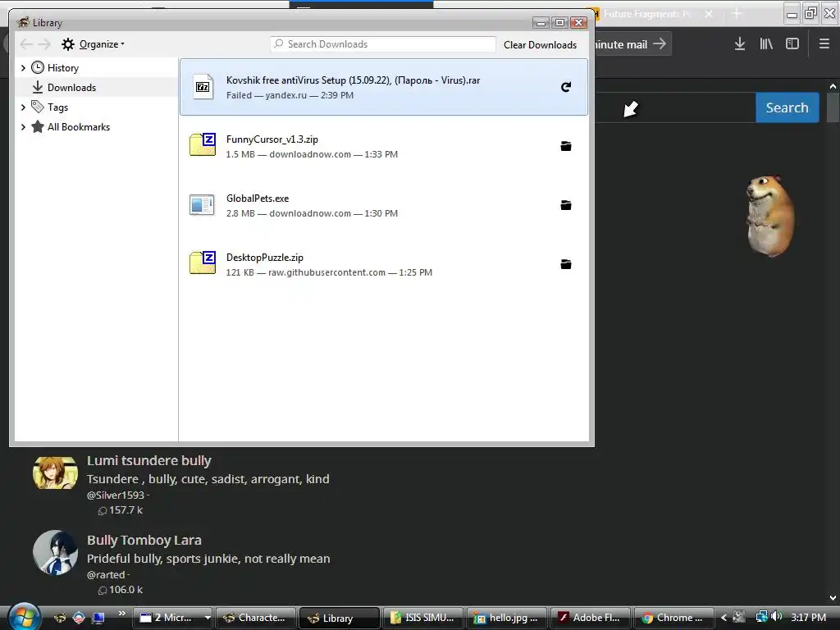This screenshot has height=630, width=840.
Task: Open the @rarted profile link
Action: click(x=106, y=575)
